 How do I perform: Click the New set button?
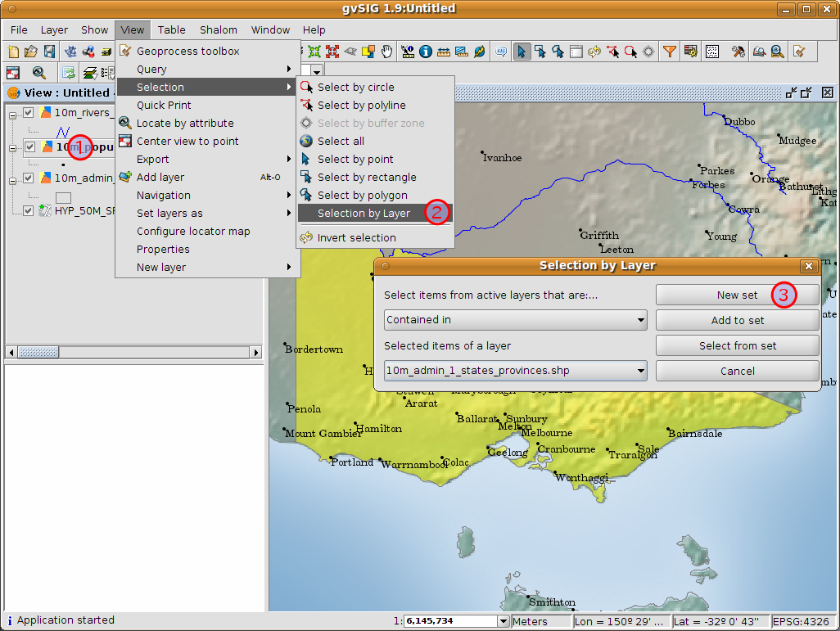click(x=737, y=295)
